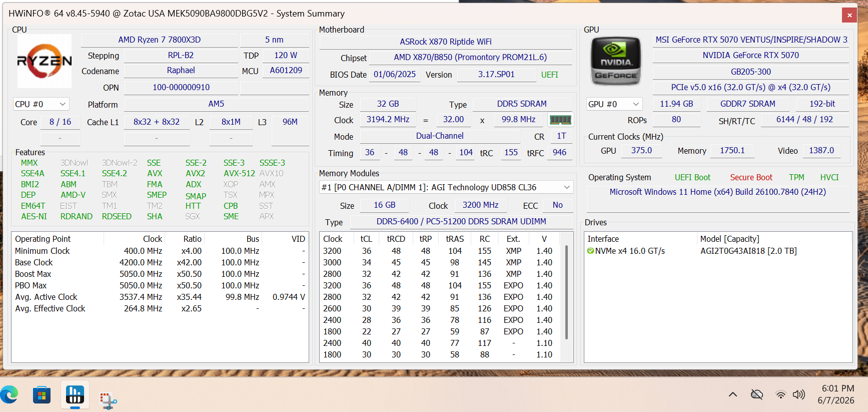
Task: Click the BIOS version 3.17.SP01
Action: pyautogui.click(x=496, y=74)
